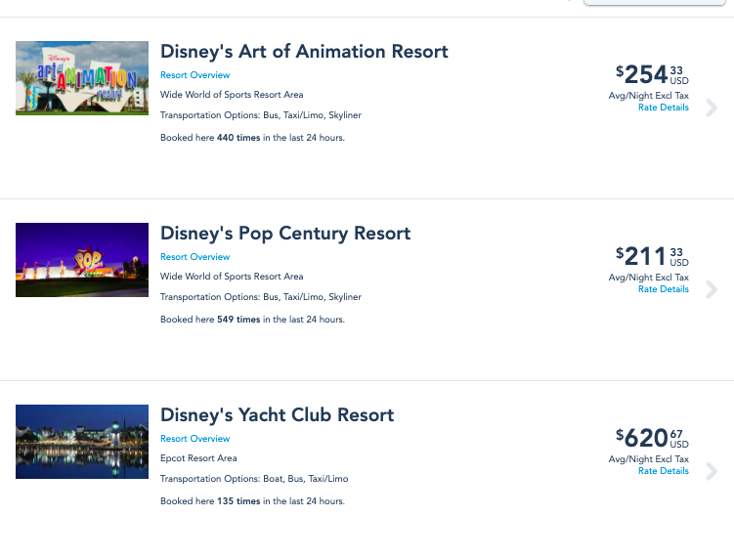
Task: Open Disney's Yacht Club Resort title
Action: pyautogui.click(x=277, y=415)
